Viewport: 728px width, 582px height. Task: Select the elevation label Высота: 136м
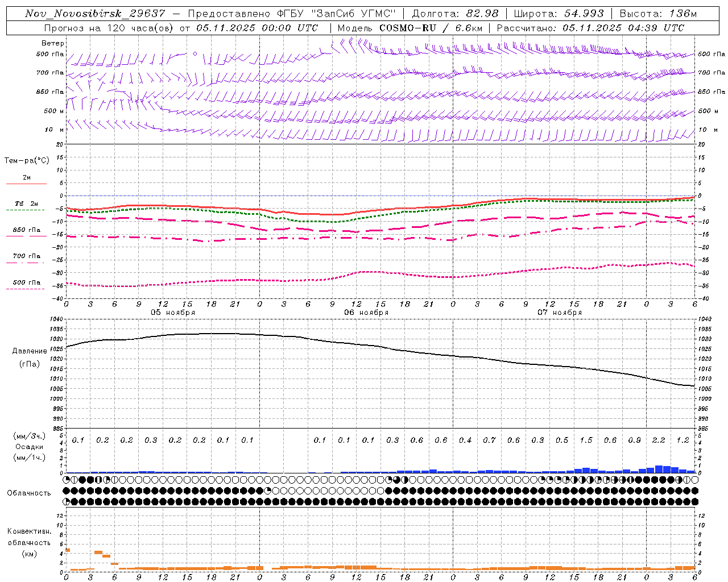[x=658, y=14]
